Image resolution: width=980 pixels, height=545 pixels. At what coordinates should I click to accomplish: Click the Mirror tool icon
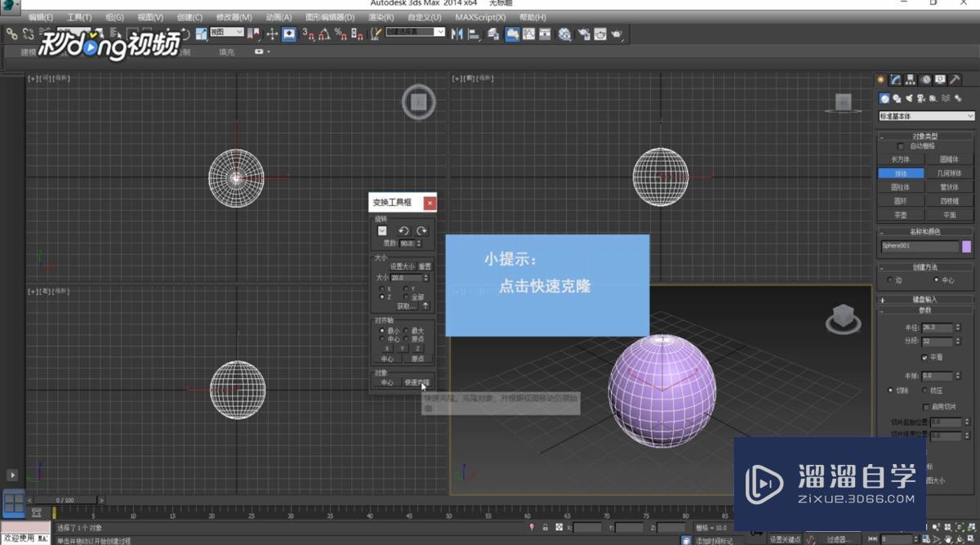pyautogui.click(x=458, y=34)
